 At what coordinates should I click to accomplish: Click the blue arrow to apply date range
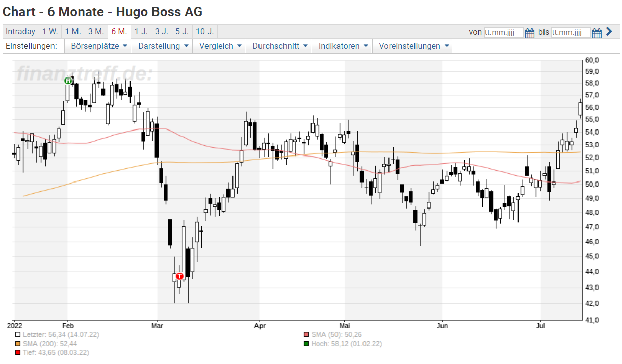point(609,32)
